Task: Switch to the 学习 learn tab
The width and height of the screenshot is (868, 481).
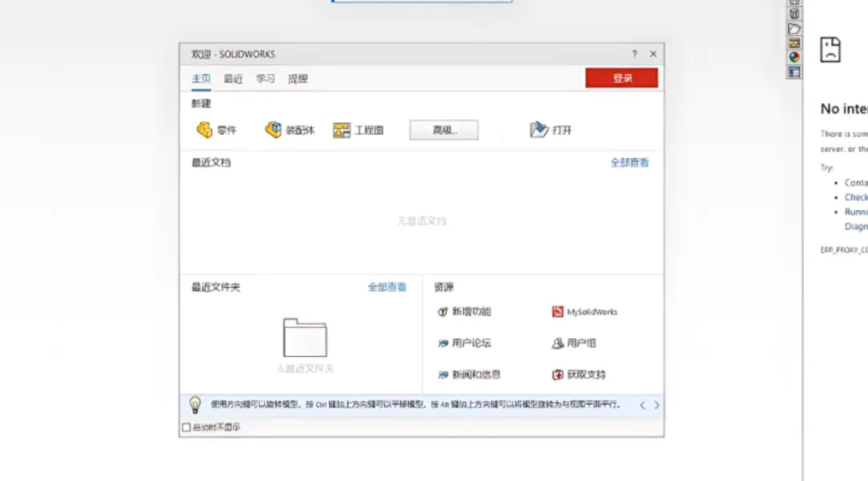Action: pyautogui.click(x=265, y=79)
